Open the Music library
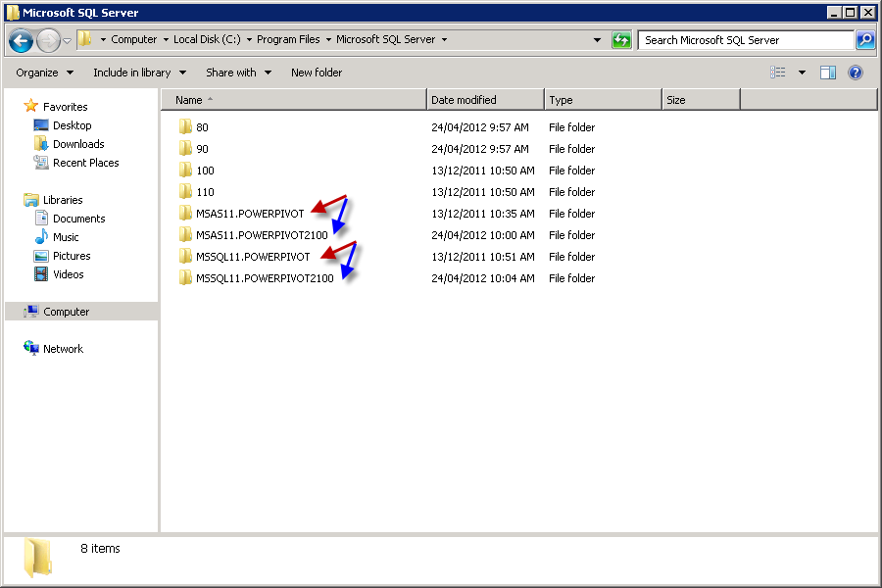Screen dimensions: 882x588 [66, 237]
